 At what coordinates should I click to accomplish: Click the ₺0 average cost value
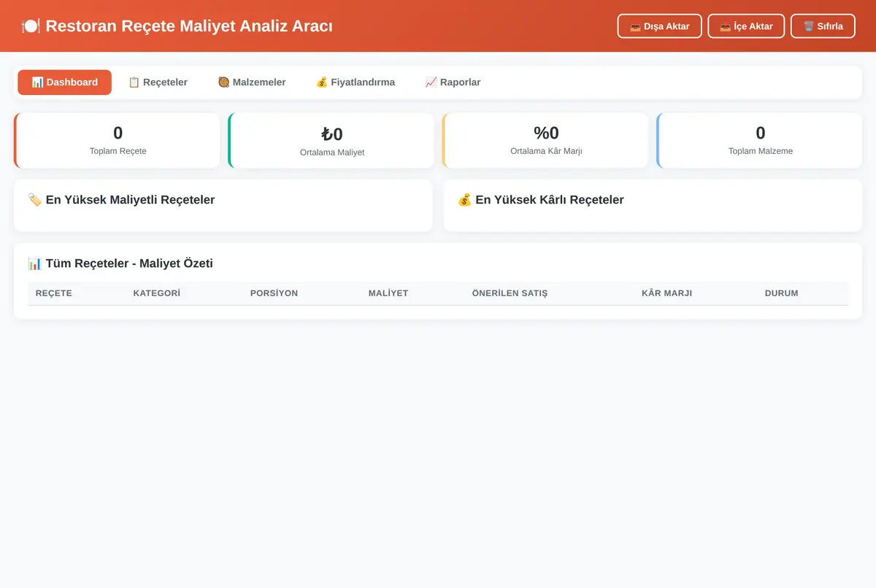point(332,134)
